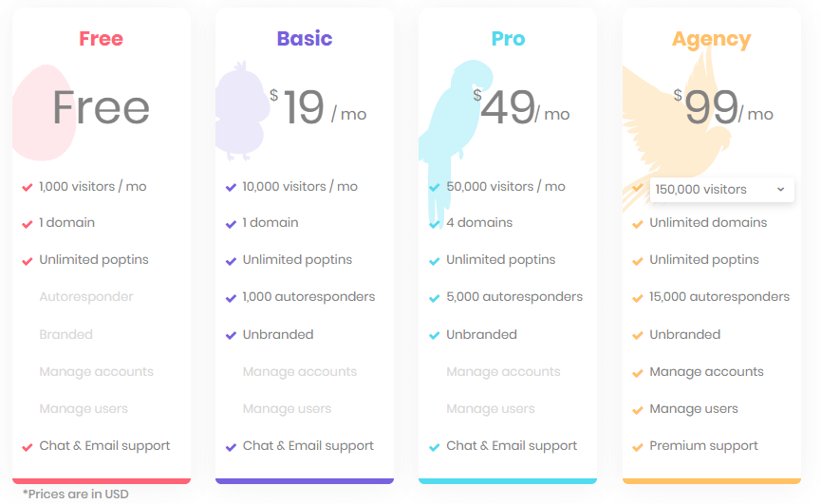821x504 pixels.
Task: Click the dropdown chevron in Agency visitors selector
Action: tap(781, 190)
